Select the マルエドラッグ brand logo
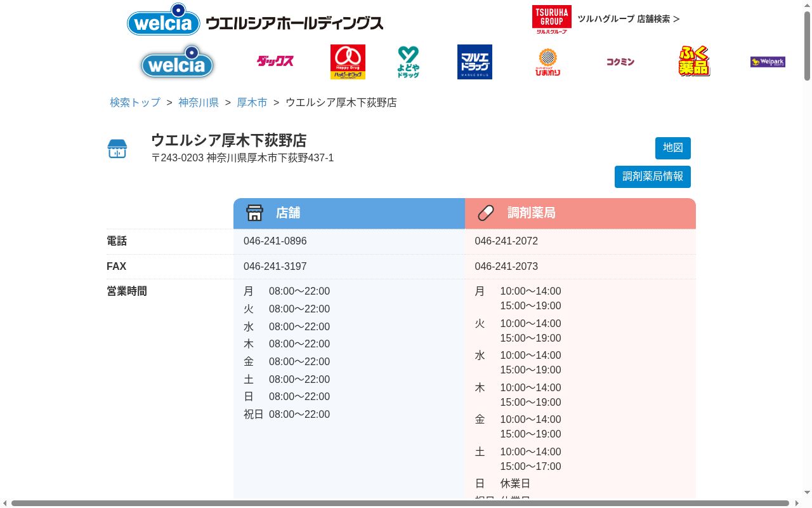The image size is (812, 508). pos(475,62)
